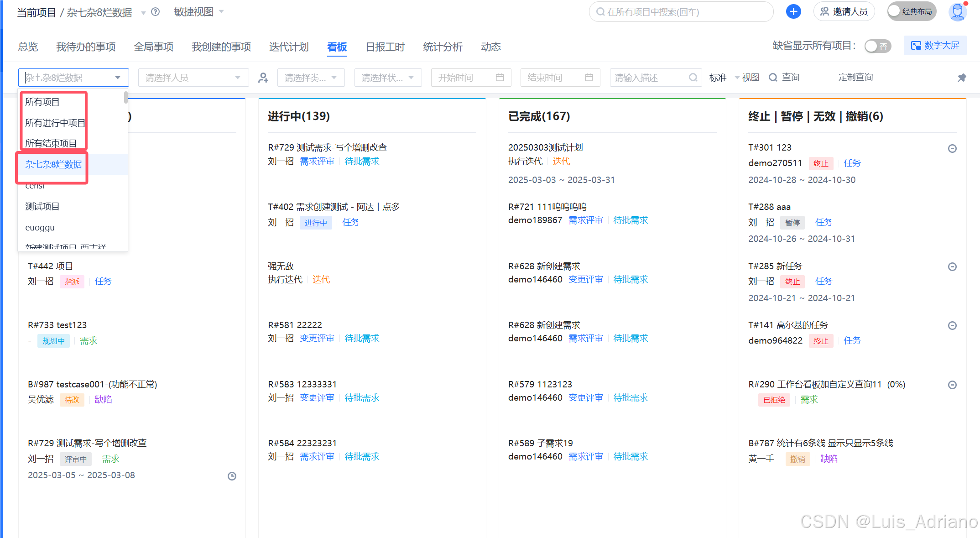Open the user avatar menu
The width and height of the screenshot is (980, 538).
pyautogui.click(x=957, y=12)
